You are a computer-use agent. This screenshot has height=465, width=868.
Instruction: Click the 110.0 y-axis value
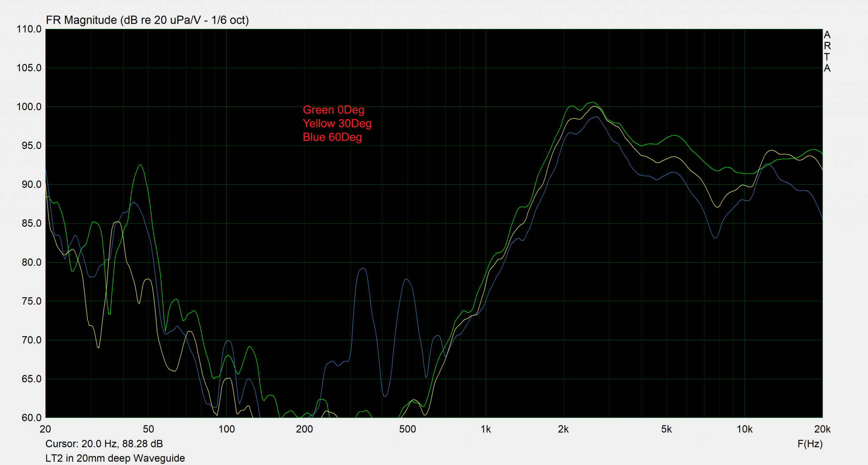coord(29,29)
